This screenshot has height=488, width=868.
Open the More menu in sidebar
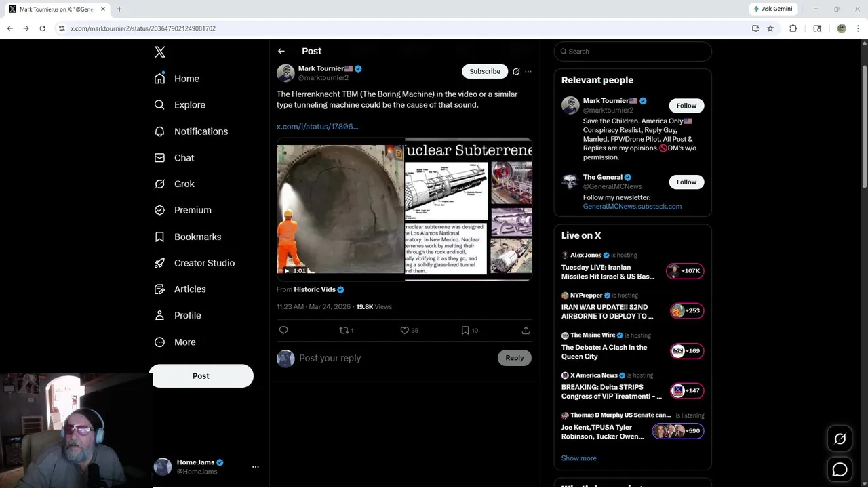coord(174,342)
